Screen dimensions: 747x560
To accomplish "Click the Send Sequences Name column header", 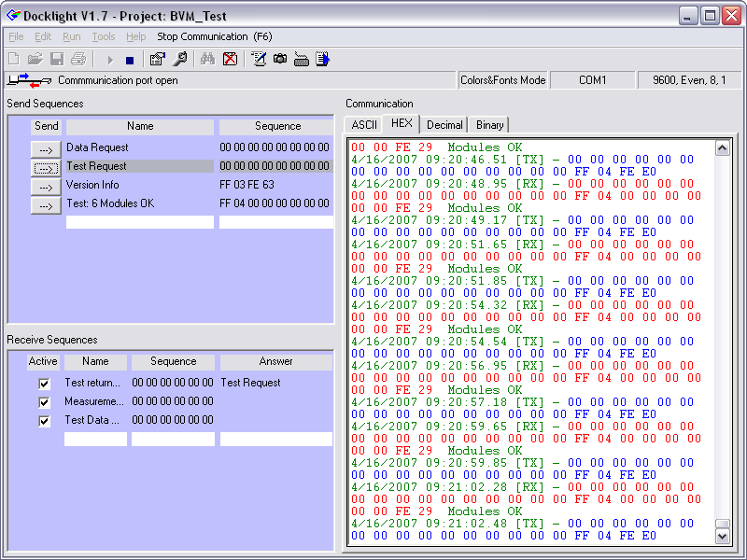I will coord(139,126).
